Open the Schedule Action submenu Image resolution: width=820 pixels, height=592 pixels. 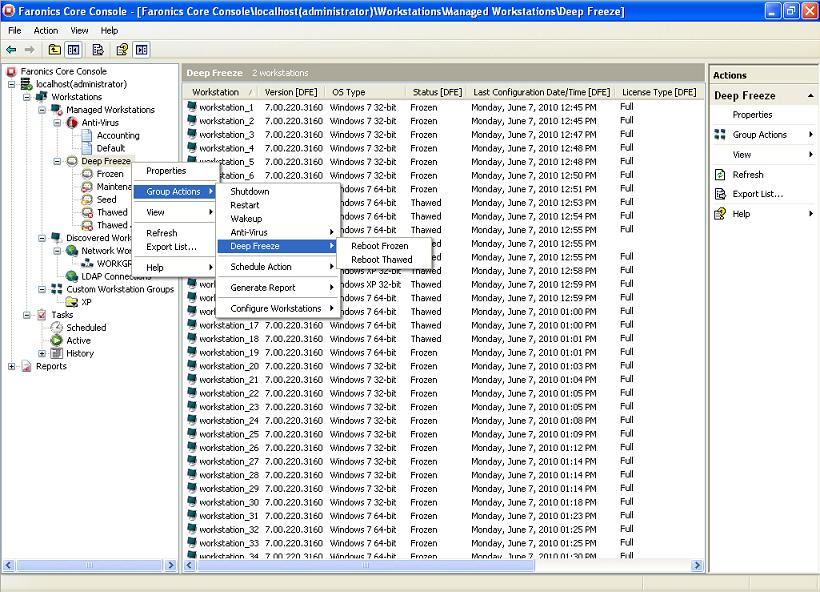[277, 267]
